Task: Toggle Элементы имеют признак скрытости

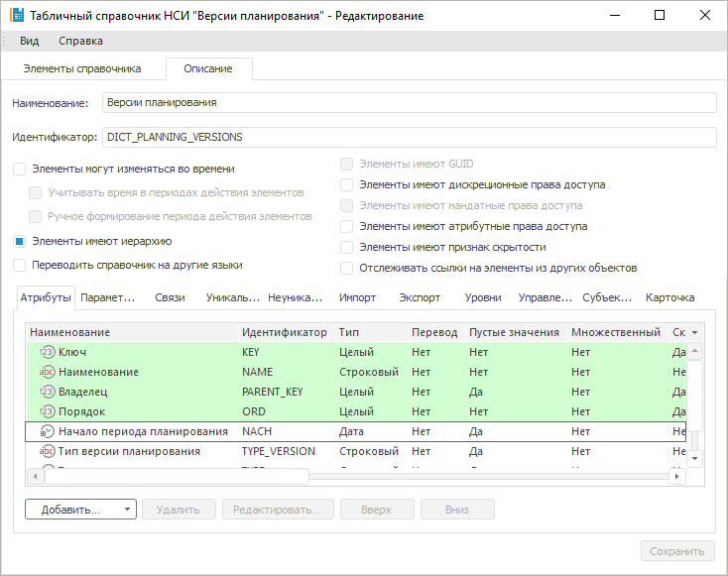Action: click(346, 247)
